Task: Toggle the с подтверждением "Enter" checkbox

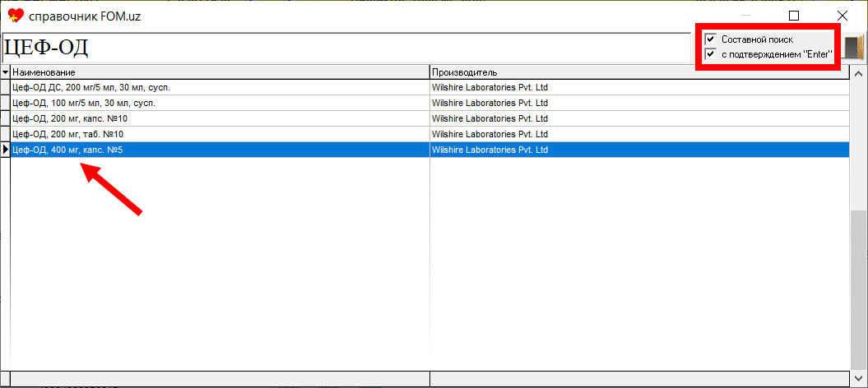Action: (x=710, y=54)
